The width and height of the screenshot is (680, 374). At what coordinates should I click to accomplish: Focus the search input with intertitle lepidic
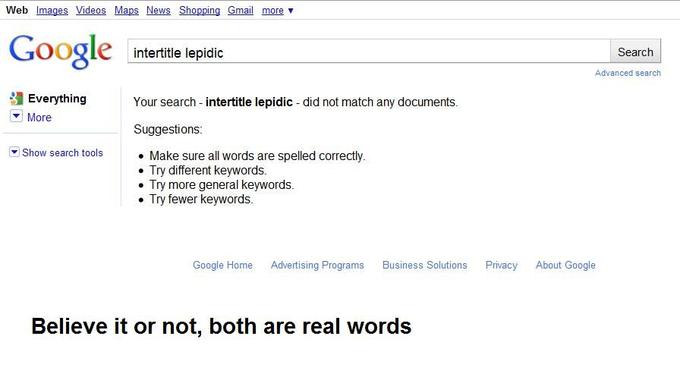[369, 52]
